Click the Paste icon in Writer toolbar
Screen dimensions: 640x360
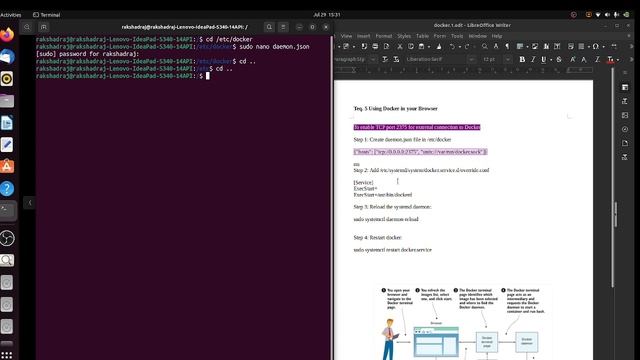(422, 47)
